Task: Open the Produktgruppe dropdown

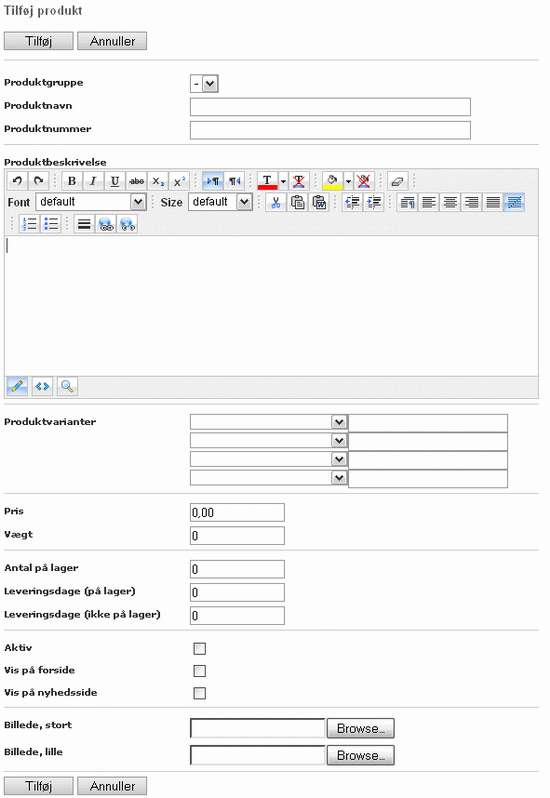Action: [x=205, y=83]
